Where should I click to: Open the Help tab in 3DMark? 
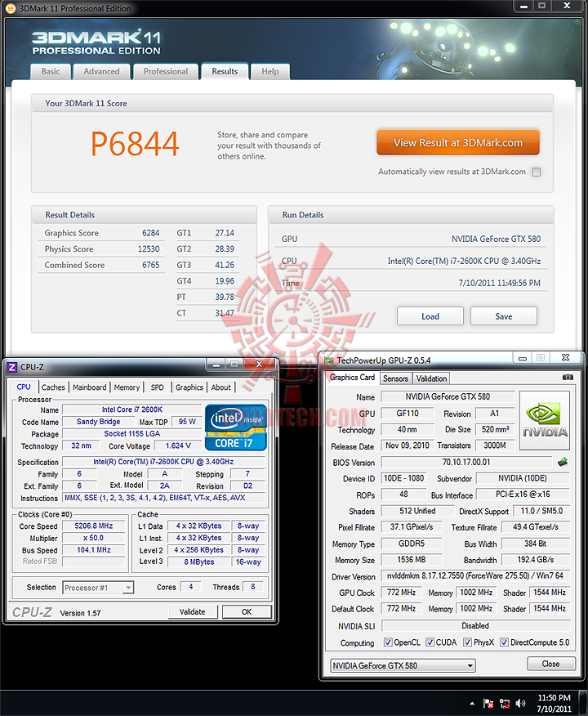click(x=270, y=72)
